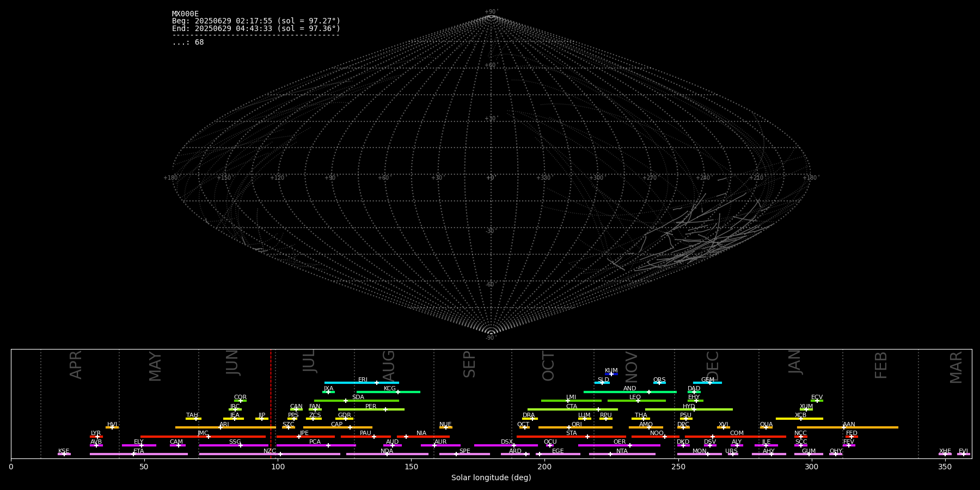Select the SSG shower label

pos(235,442)
